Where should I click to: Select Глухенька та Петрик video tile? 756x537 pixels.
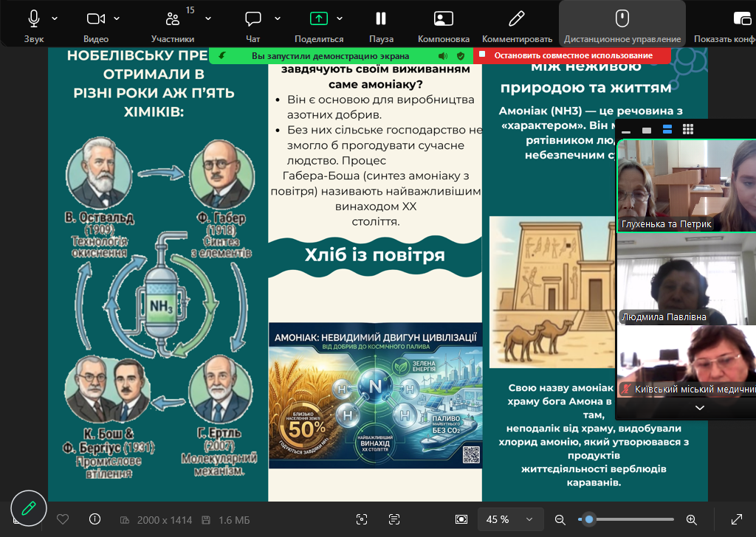point(687,186)
